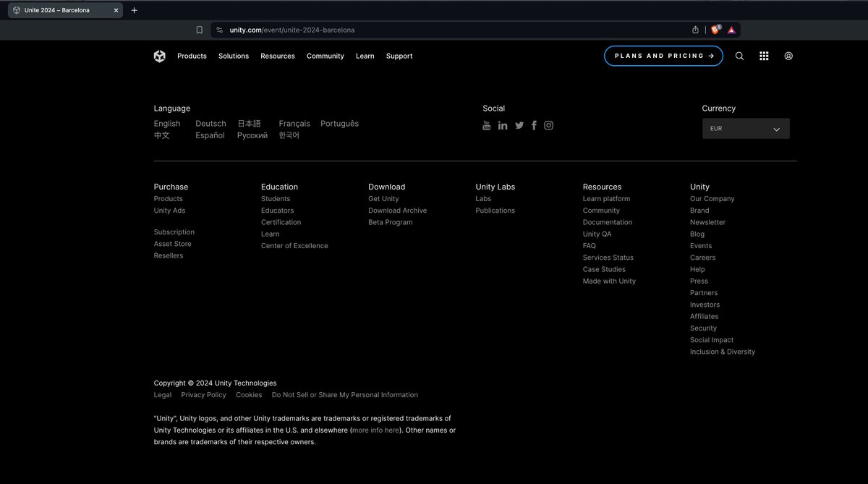This screenshot has height=484, width=868.
Task: Select the Unite 2024 – Barcelona tab
Action: 65,10
